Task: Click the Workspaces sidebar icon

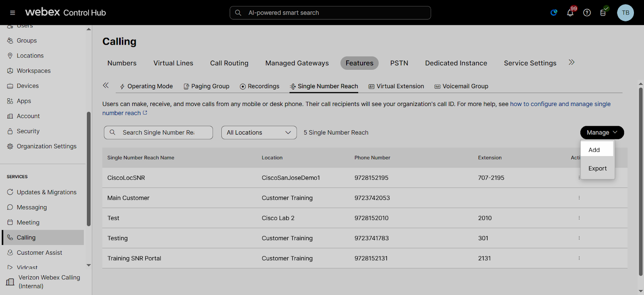Action: click(10, 71)
